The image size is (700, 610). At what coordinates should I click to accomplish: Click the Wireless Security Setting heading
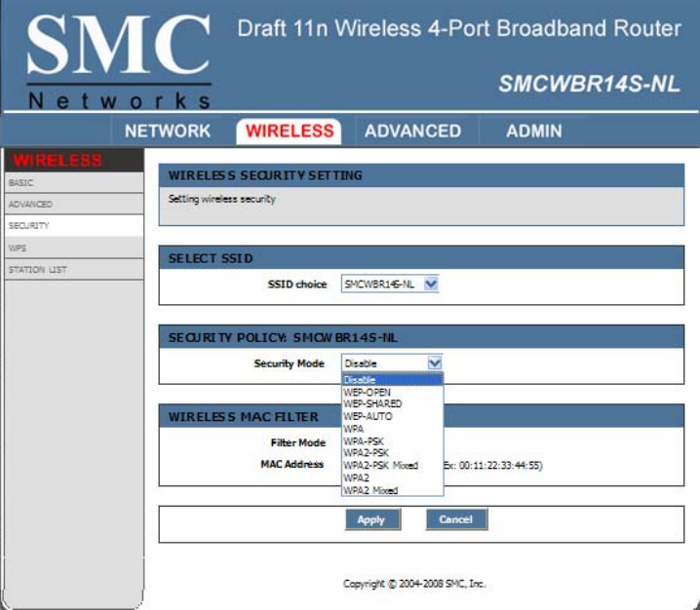click(x=265, y=175)
